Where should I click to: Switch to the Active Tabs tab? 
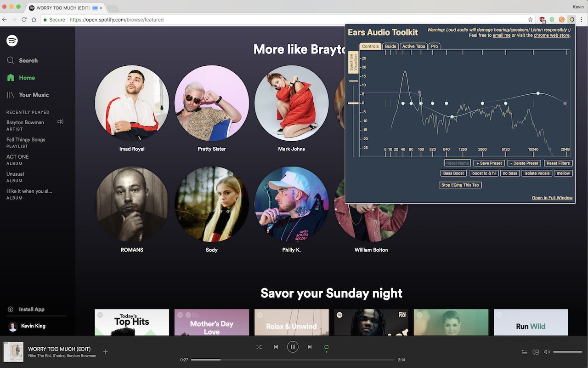point(413,46)
